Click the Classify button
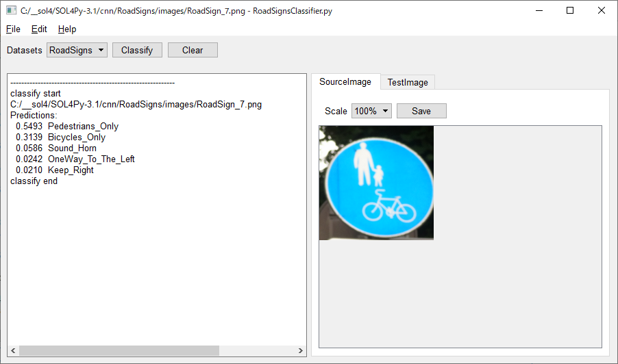 pyautogui.click(x=137, y=50)
